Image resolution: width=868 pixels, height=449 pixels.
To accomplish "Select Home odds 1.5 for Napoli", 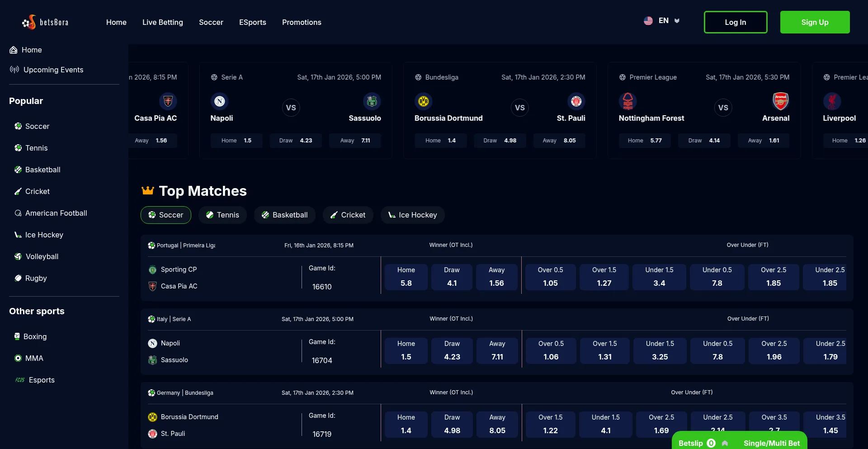I will (406, 350).
